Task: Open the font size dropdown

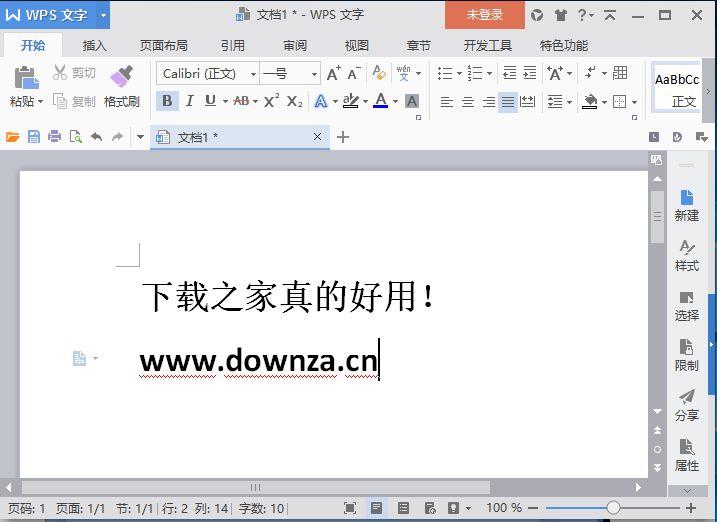Action: tap(314, 74)
